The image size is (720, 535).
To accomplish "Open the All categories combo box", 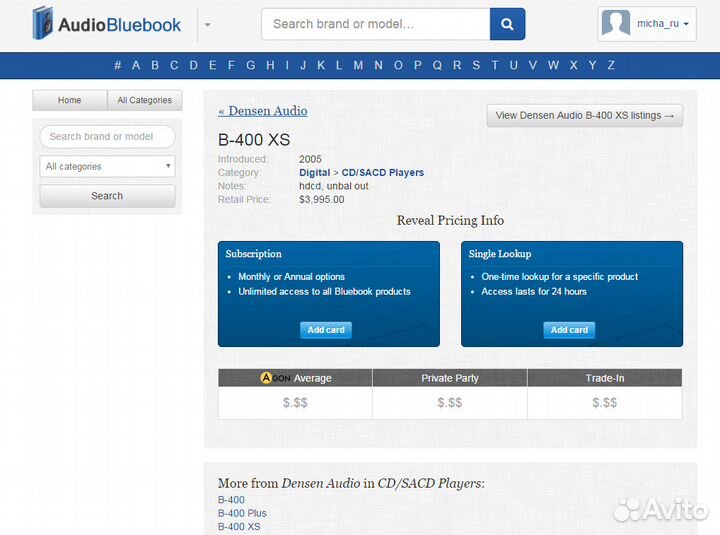I will coord(107,166).
